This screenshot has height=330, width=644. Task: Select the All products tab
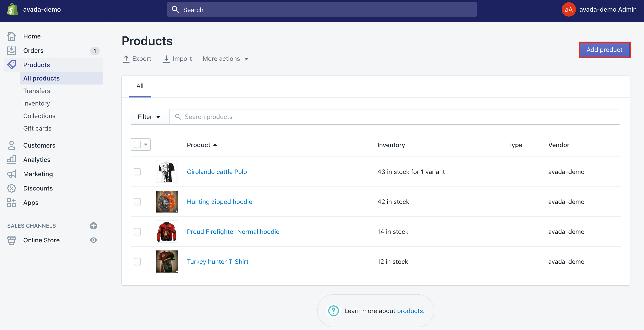pos(41,78)
